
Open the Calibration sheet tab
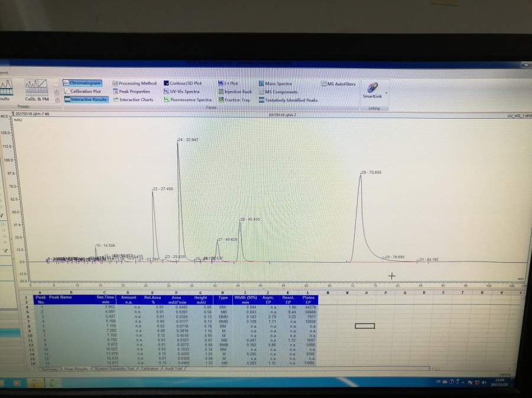coord(150,369)
